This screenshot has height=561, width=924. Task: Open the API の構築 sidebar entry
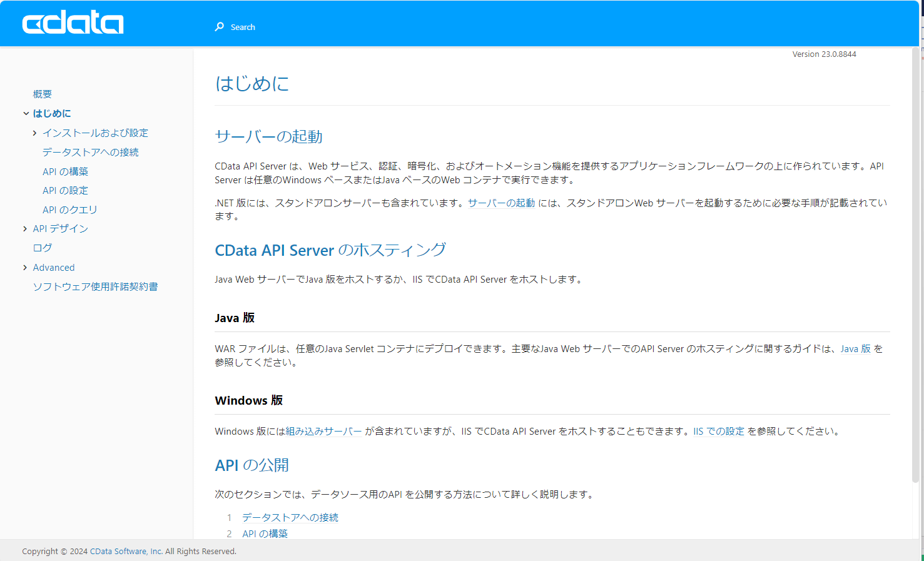point(65,171)
